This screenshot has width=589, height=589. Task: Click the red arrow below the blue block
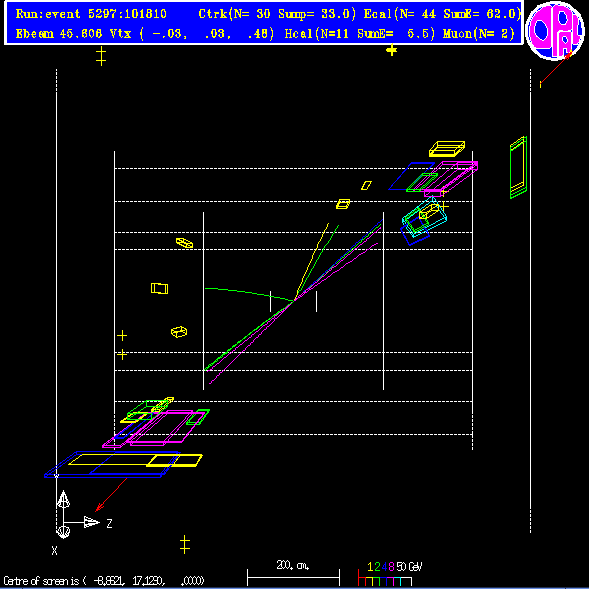pyautogui.click(x=111, y=495)
